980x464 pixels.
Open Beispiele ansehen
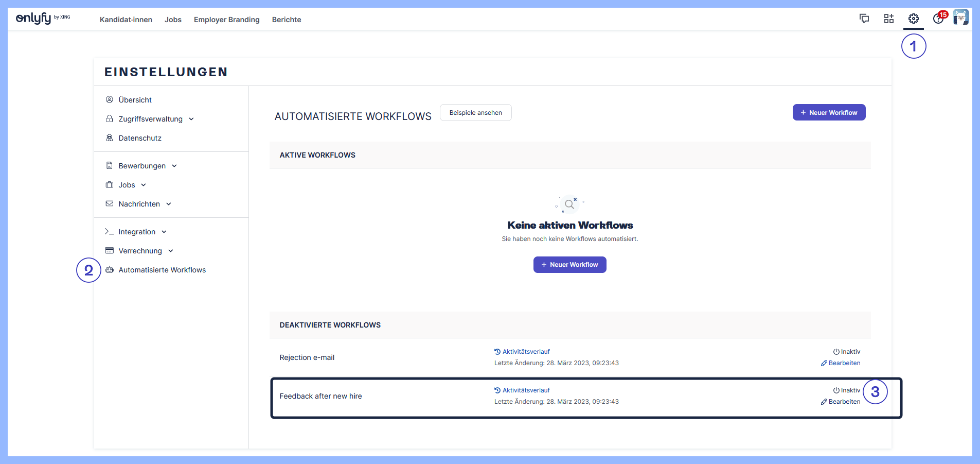(475, 112)
